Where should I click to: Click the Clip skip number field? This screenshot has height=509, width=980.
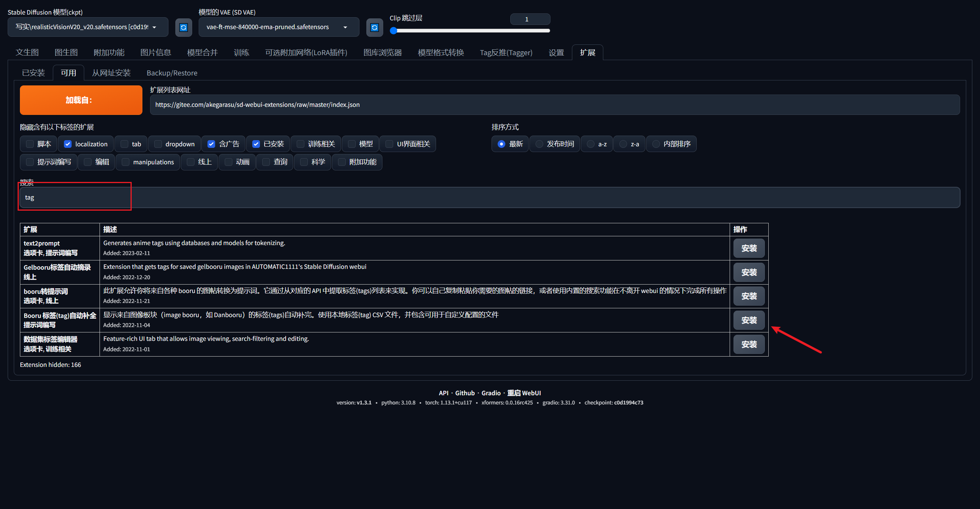coord(530,19)
